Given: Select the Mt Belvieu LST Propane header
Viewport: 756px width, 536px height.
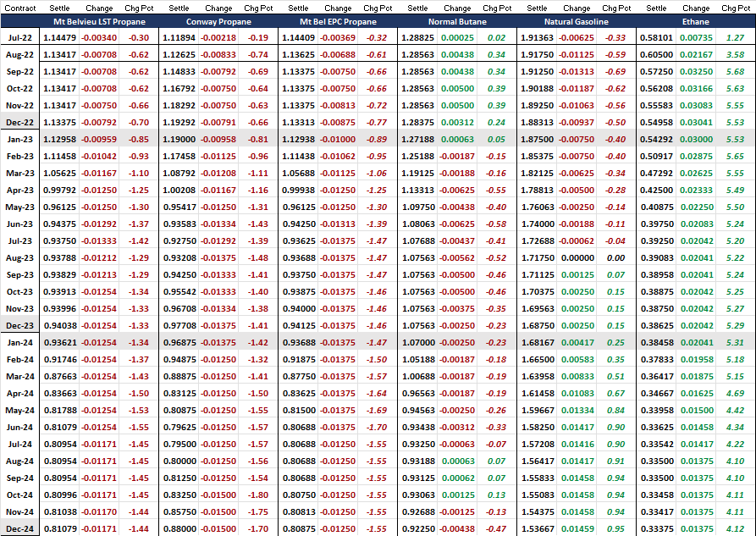Looking at the screenshot, I should 99,22.
